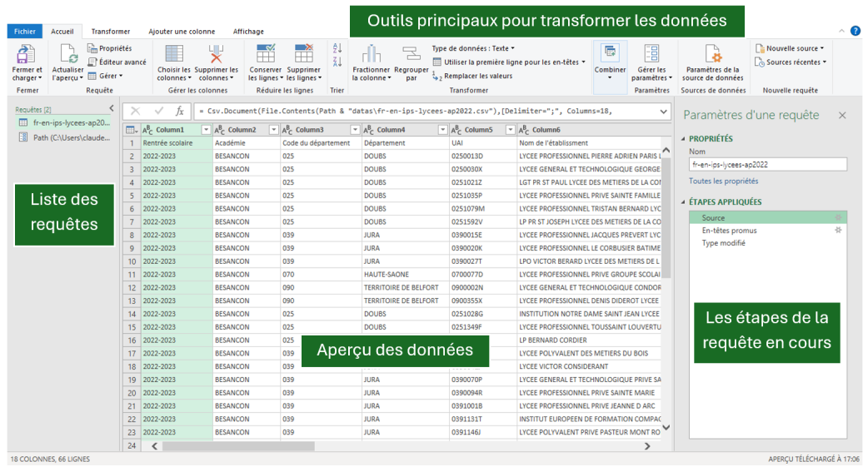Switch to the Ajouter une colonne tab
Screen dimensions: 868x472
[x=182, y=32]
